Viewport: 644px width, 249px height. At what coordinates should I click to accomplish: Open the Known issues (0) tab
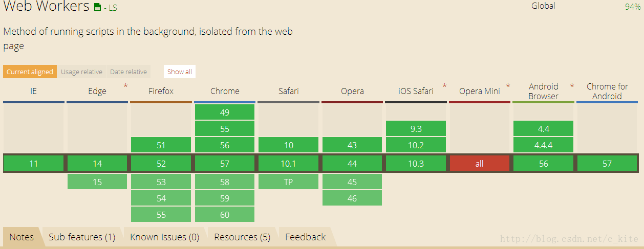[165, 237]
